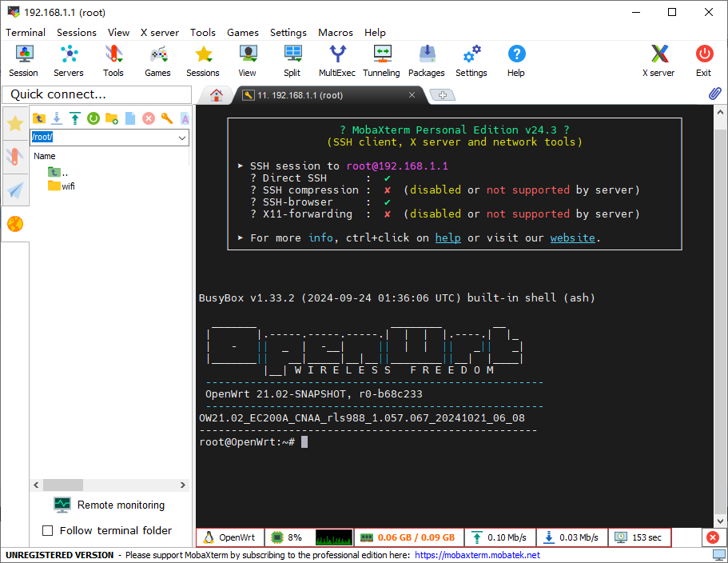Screen dimensions: 728x563
Task: Open the Servers toolbar icon
Action: 69,61
